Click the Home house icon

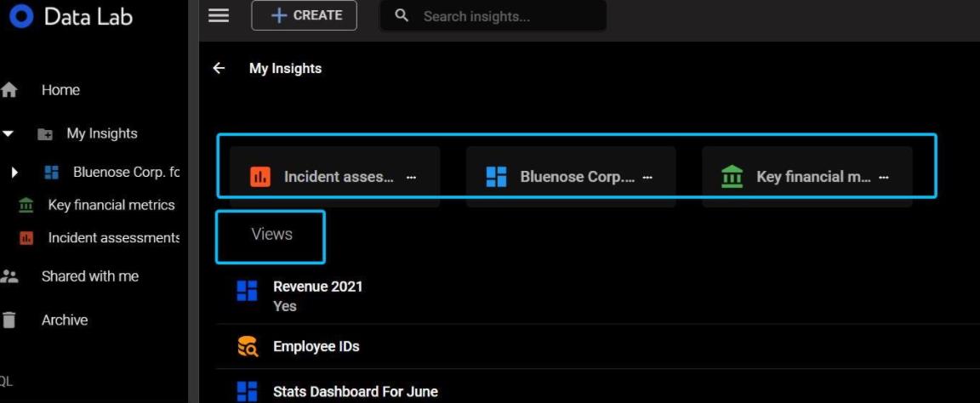[9, 90]
